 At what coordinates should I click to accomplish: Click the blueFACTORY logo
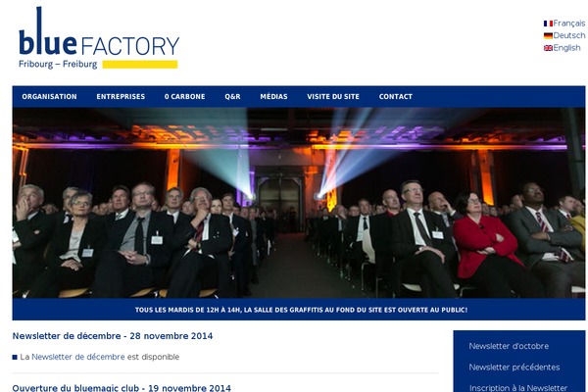point(99,38)
